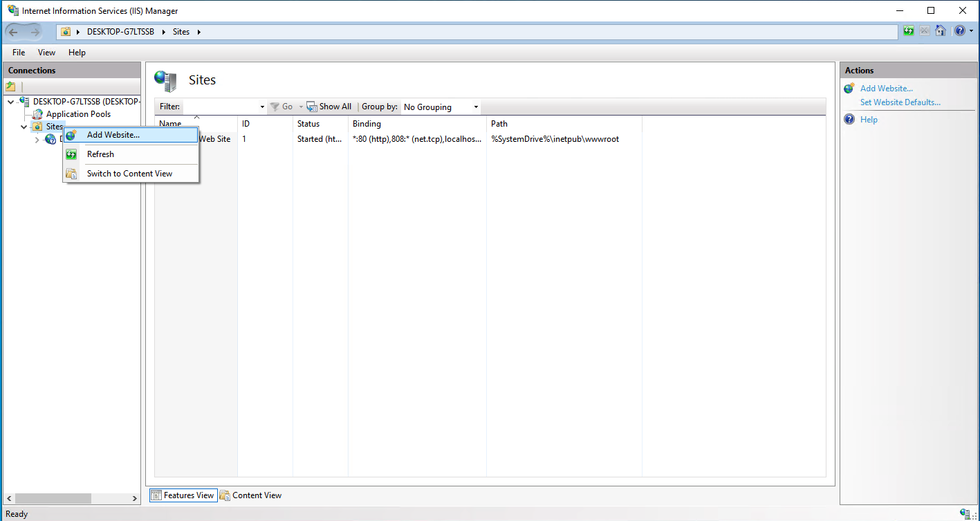The width and height of the screenshot is (980, 521).
Task: Click Sites in the address breadcrumb
Action: tap(181, 32)
